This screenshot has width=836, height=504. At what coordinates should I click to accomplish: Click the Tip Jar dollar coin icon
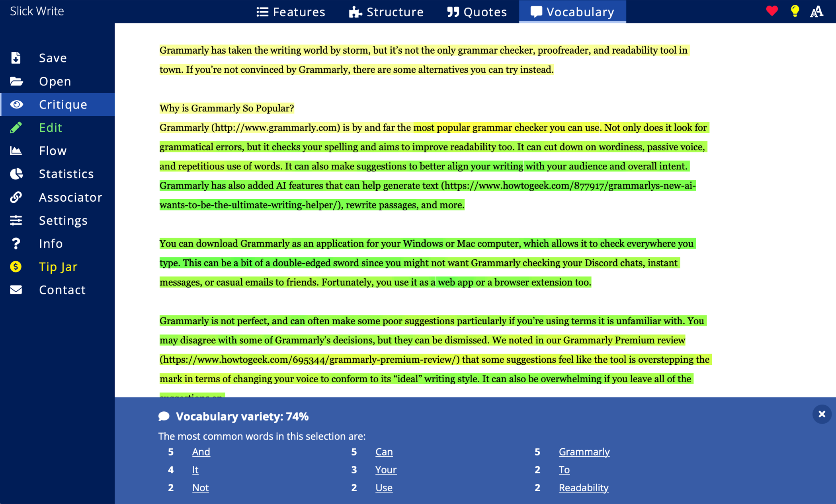point(16,267)
